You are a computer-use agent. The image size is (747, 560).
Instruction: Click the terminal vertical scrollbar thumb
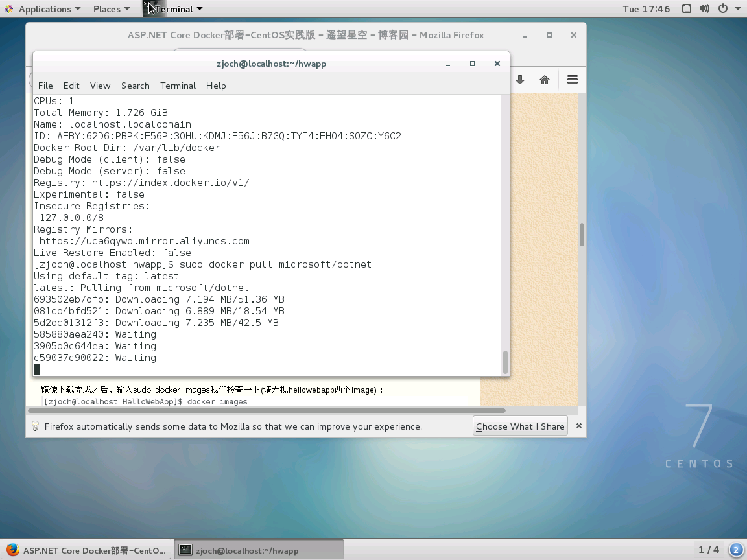(505, 362)
